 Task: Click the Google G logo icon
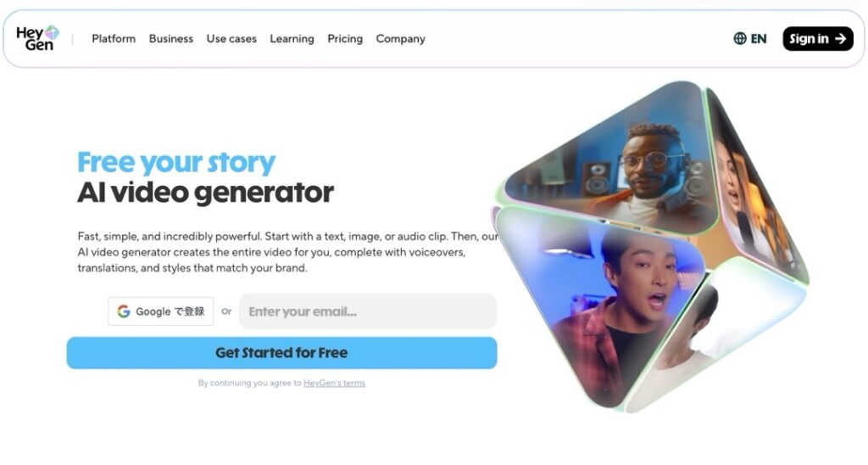coord(124,311)
